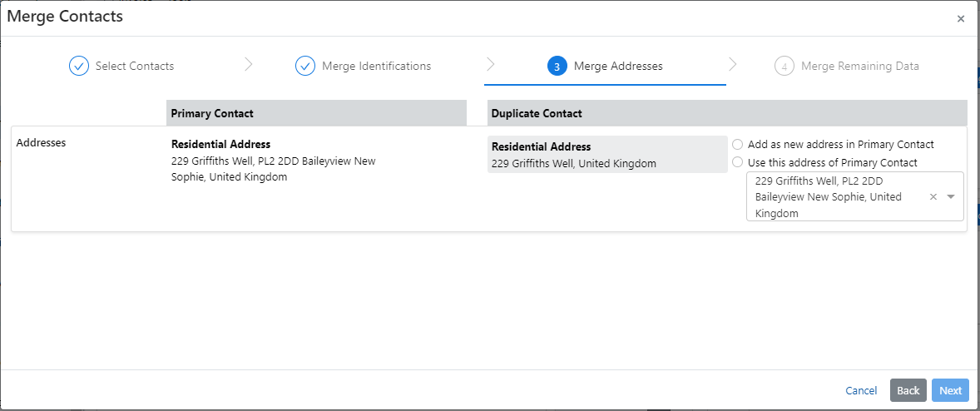Screen dimensions: 980x411
Task: Click the chevron after Select Contacts step
Action: 248,65
